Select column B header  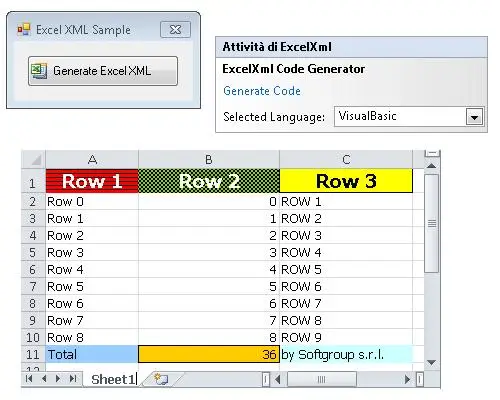pos(209,160)
